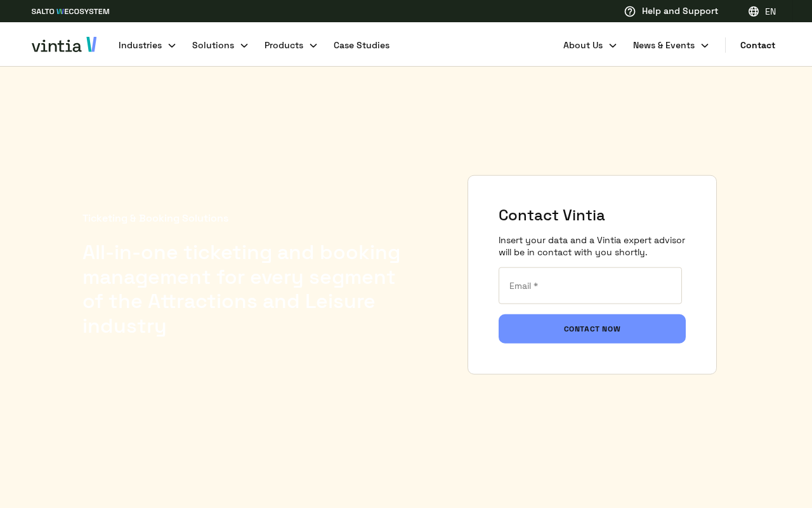812x508 pixels.
Task: Click the News & Events chevron
Action: (x=705, y=46)
